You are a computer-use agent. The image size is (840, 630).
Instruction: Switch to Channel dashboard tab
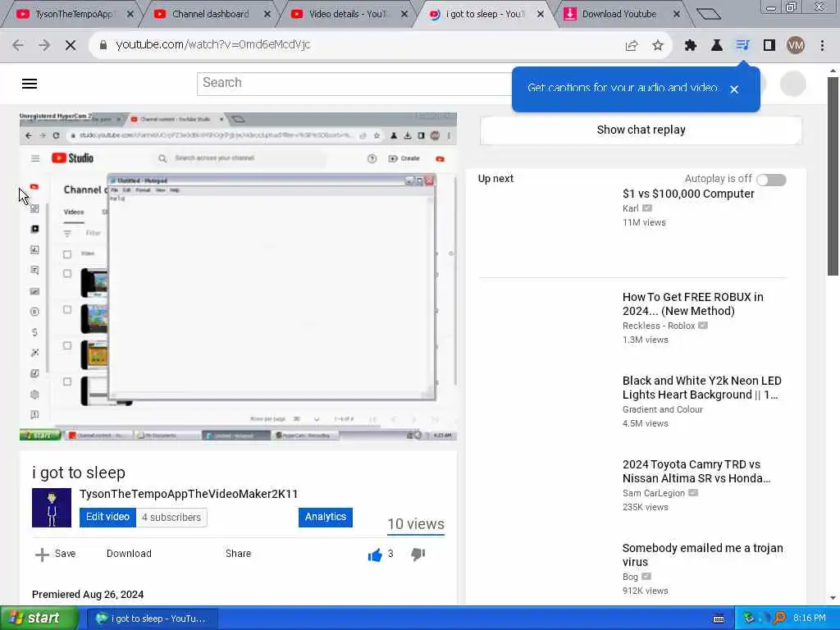pyautogui.click(x=210, y=14)
